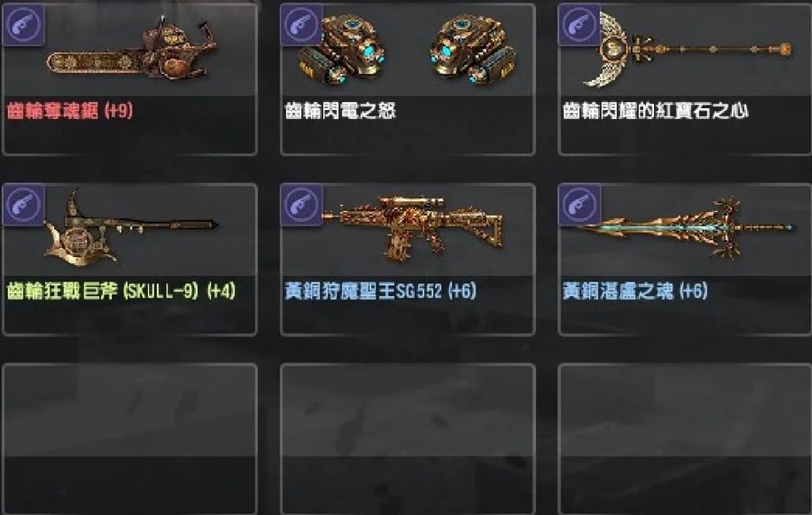Click the red 齒輪奪魂鋸 (+9) name label
Image resolution: width=812 pixels, height=515 pixels.
coord(69,110)
